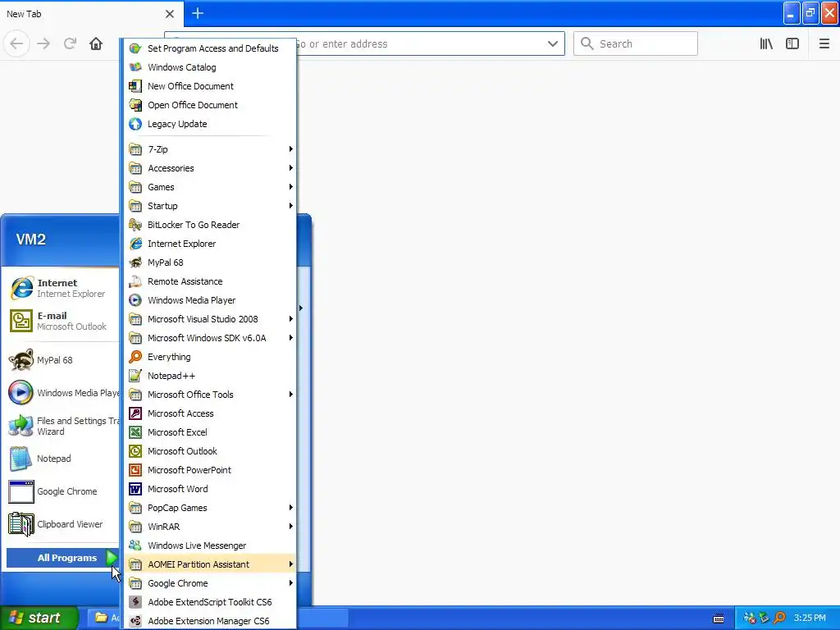Viewport: 840px width, 630px height.
Task: Click Adobe ExtendScript Toolkit CS6 icon
Action: point(135,601)
